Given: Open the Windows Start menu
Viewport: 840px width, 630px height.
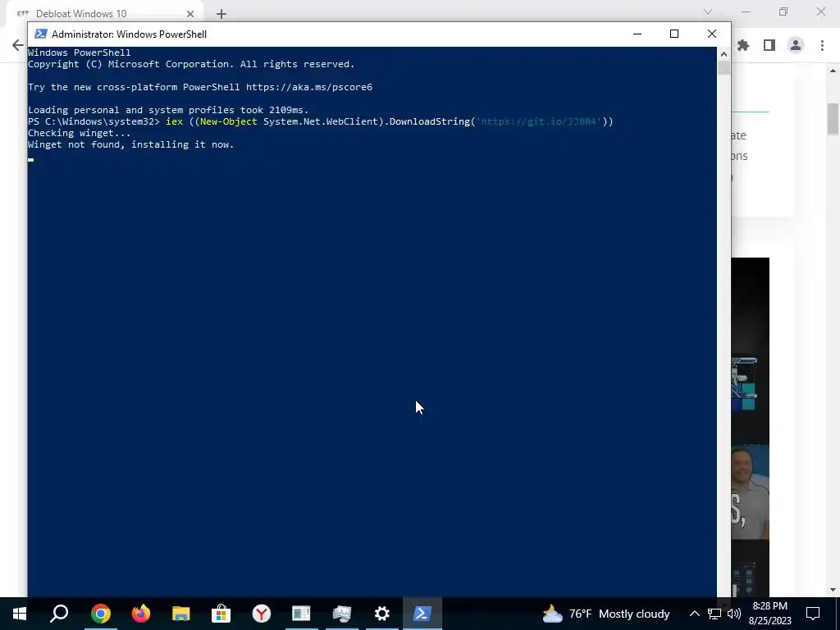Looking at the screenshot, I should pyautogui.click(x=20, y=614).
